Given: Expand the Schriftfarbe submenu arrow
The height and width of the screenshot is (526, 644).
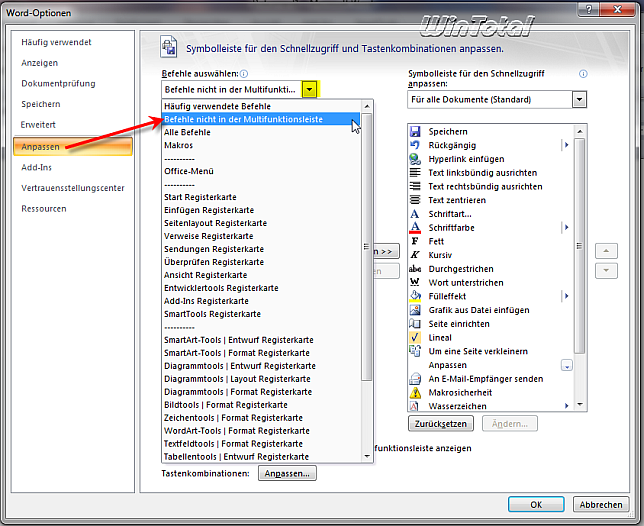Looking at the screenshot, I should (x=566, y=227).
